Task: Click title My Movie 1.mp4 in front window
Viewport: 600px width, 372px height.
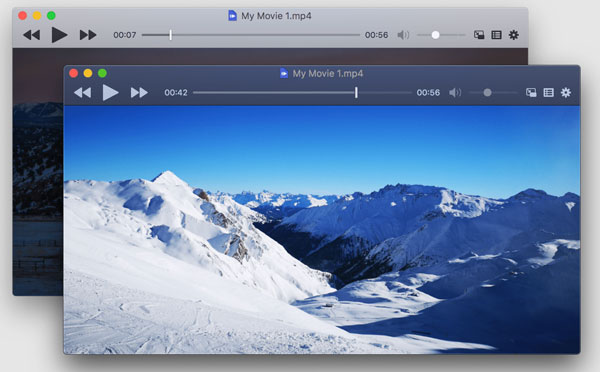Action: (328, 73)
